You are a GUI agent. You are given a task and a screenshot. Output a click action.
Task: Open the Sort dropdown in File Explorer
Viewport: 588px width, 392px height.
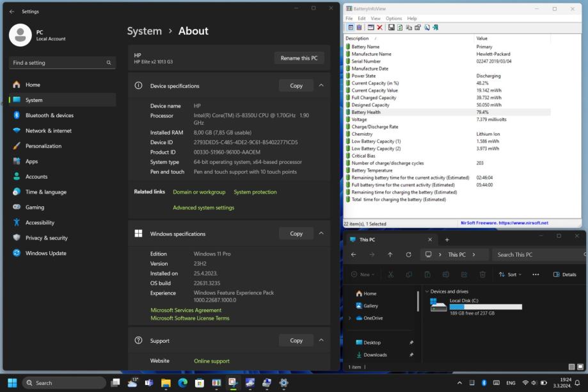pyautogui.click(x=510, y=274)
